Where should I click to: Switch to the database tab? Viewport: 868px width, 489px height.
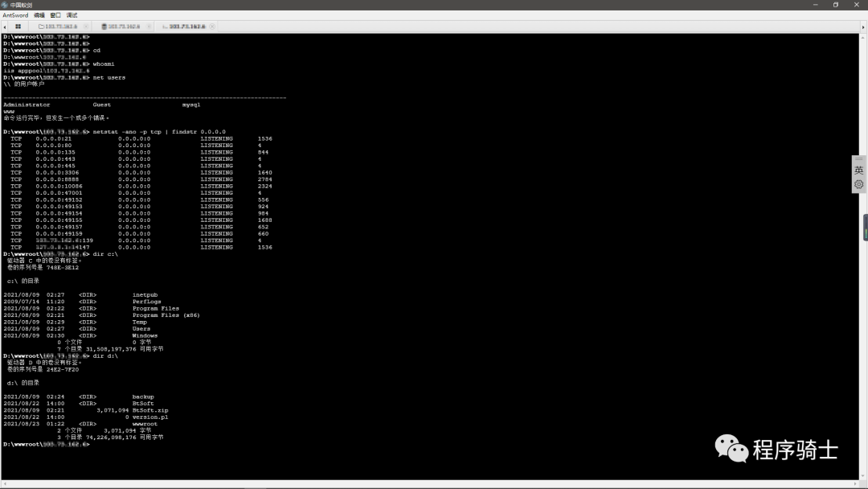123,27
